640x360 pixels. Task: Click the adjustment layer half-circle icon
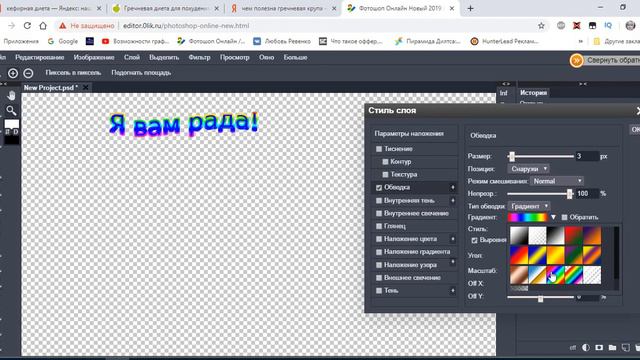click(x=586, y=348)
